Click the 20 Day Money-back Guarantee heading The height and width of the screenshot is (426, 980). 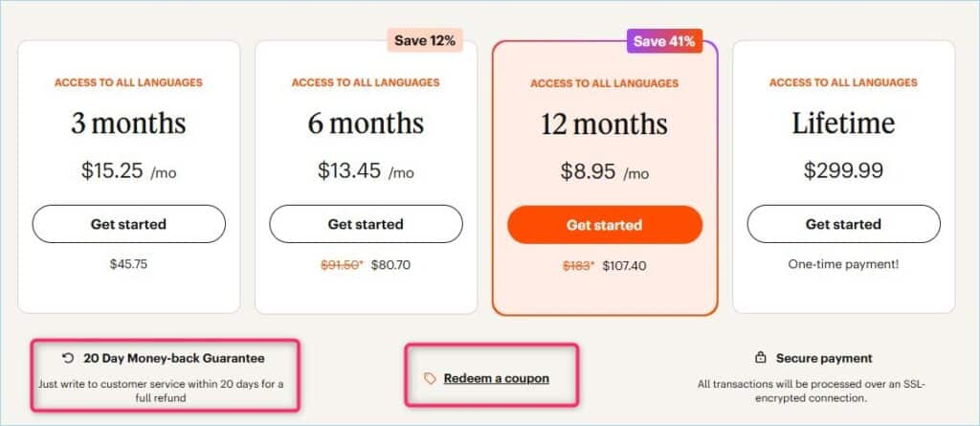(x=174, y=358)
